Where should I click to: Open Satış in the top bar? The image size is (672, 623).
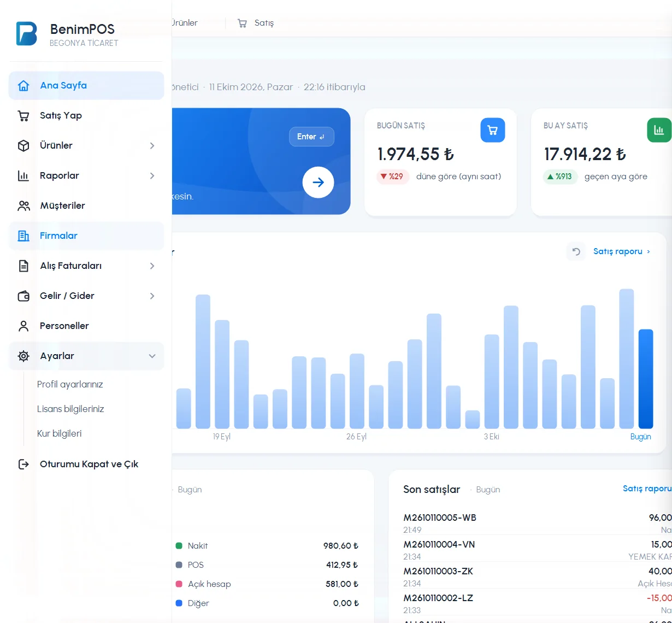click(x=256, y=23)
